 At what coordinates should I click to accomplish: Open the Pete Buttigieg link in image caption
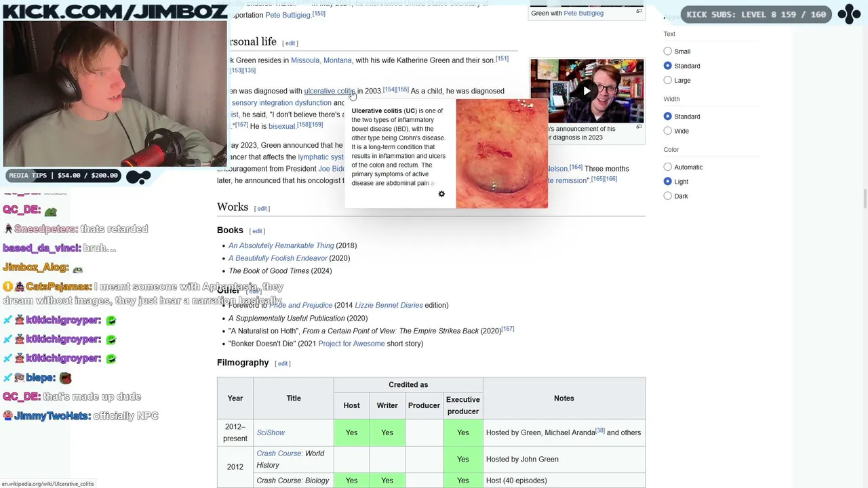coord(583,13)
